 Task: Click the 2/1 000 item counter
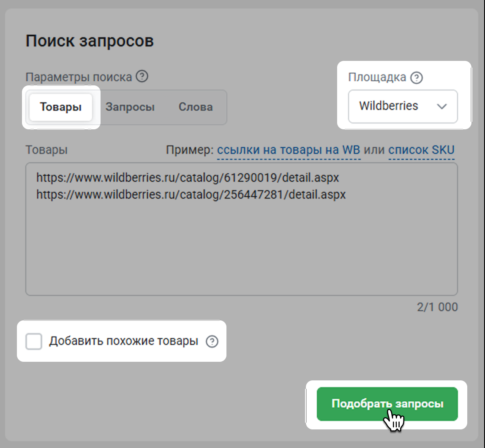pos(437,307)
